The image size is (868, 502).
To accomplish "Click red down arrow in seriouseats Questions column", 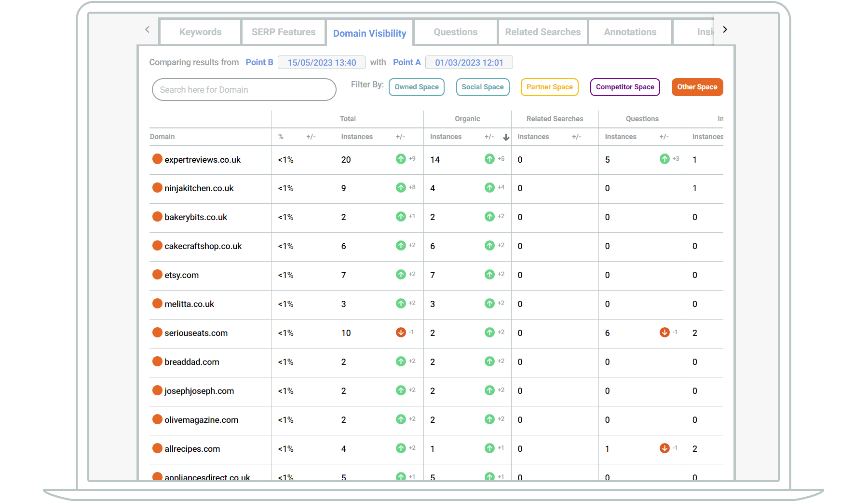I will coord(665,332).
